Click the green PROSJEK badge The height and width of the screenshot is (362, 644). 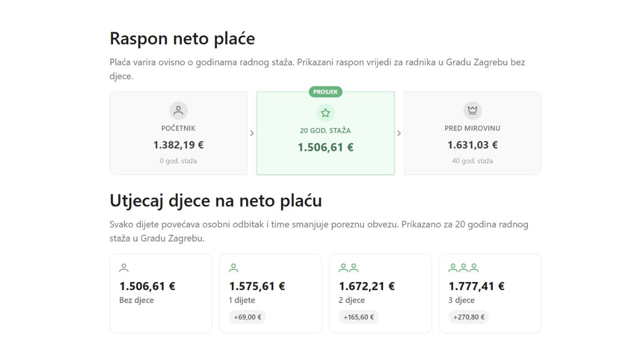tap(325, 92)
